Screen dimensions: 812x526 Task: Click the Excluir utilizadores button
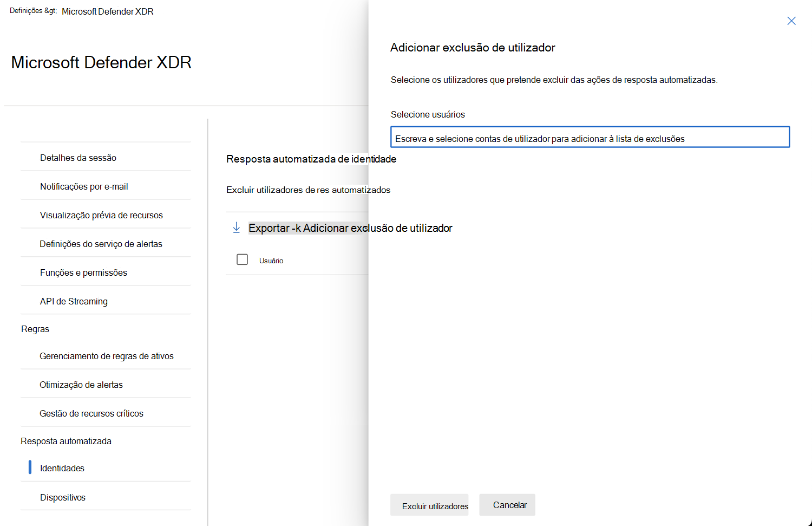click(429, 505)
